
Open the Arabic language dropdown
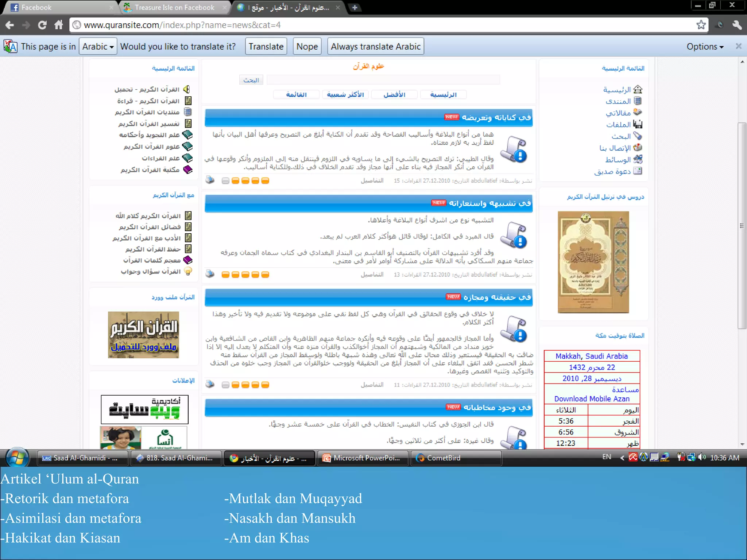tap(98, 47)
